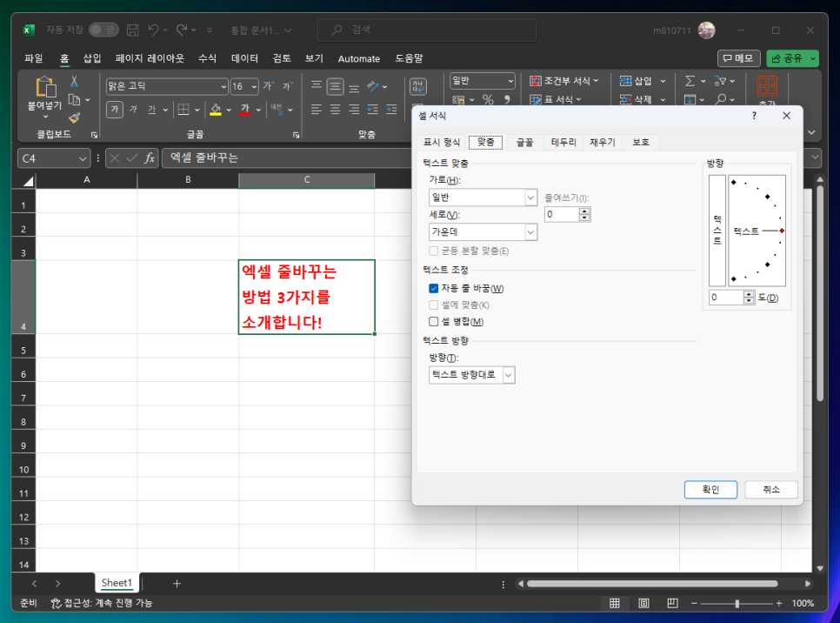This screenshot has height=623, width=840.
Task: Click the text orientation icon
Action: pyautogui.click(x=373, y=86)
